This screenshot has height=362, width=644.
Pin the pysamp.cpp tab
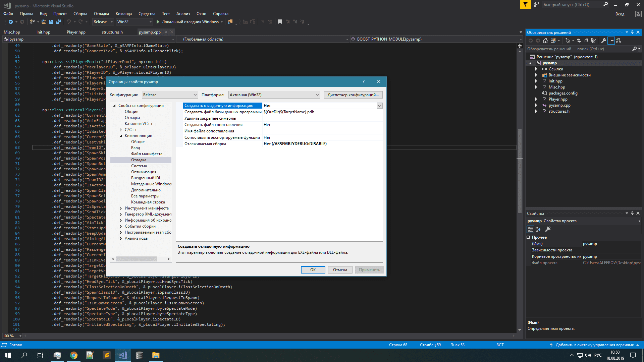pos(166,32)
